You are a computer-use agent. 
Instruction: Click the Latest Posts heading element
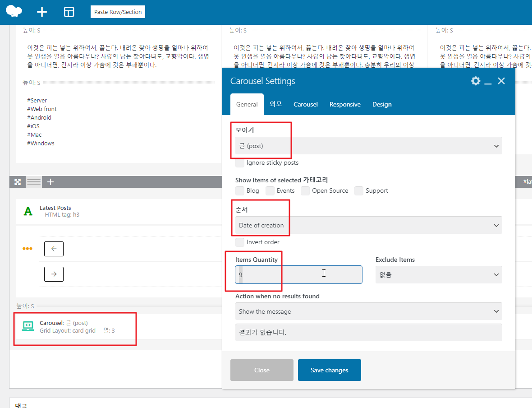(x=55, y=208)
